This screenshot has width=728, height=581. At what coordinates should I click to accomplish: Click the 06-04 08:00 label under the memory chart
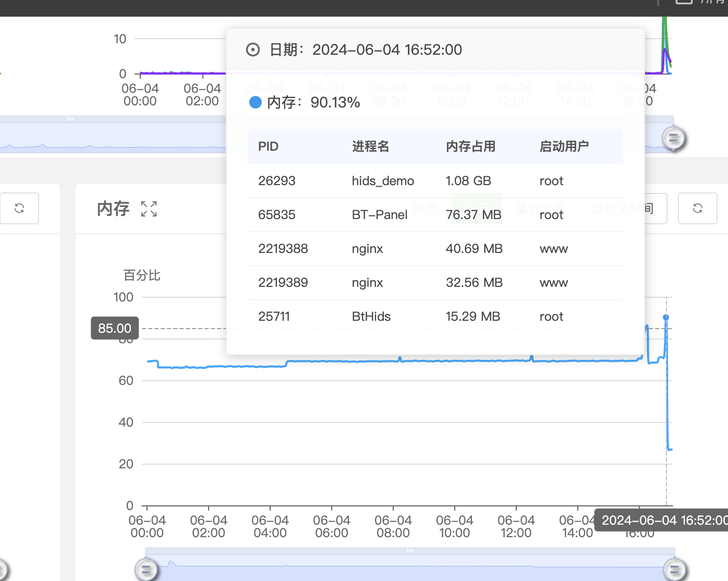(x=393, y=526)
